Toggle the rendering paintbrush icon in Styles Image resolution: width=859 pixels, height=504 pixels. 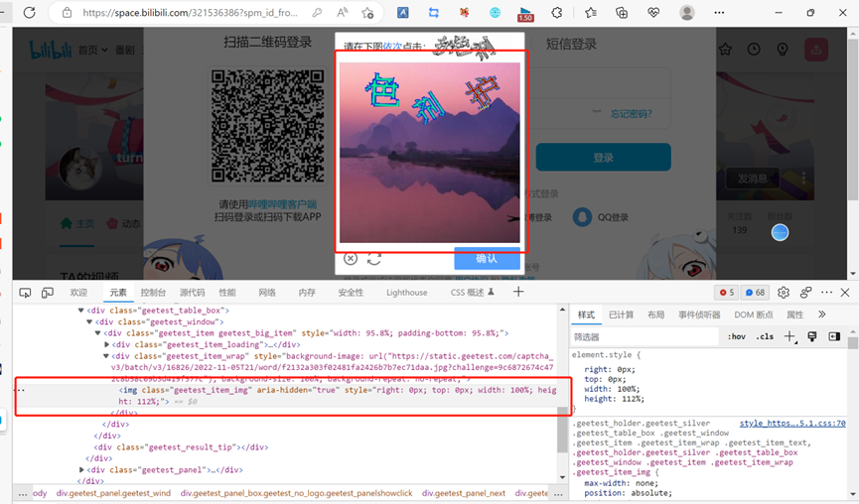(812, 336)
